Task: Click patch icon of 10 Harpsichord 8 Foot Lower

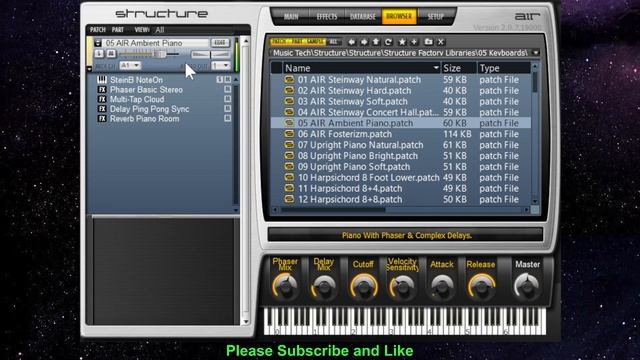Action: (x=289, y=178)
